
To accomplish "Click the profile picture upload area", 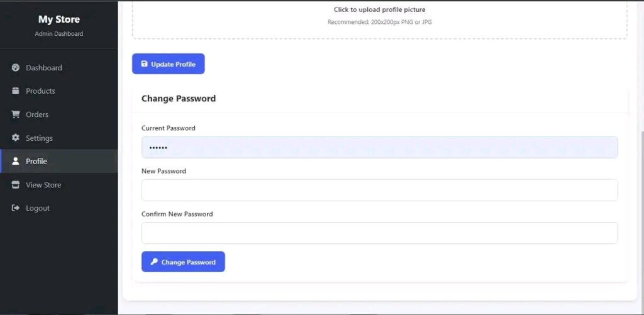I will (379, 18).
